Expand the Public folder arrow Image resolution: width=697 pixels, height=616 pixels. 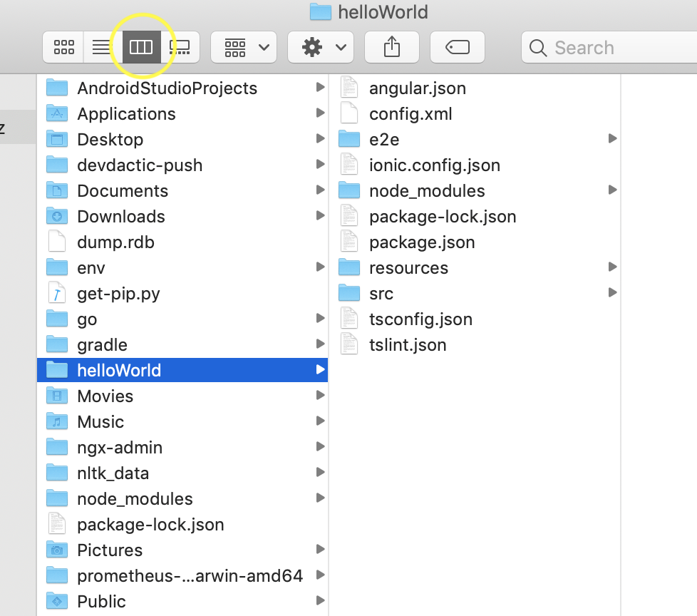click(320, 600)
